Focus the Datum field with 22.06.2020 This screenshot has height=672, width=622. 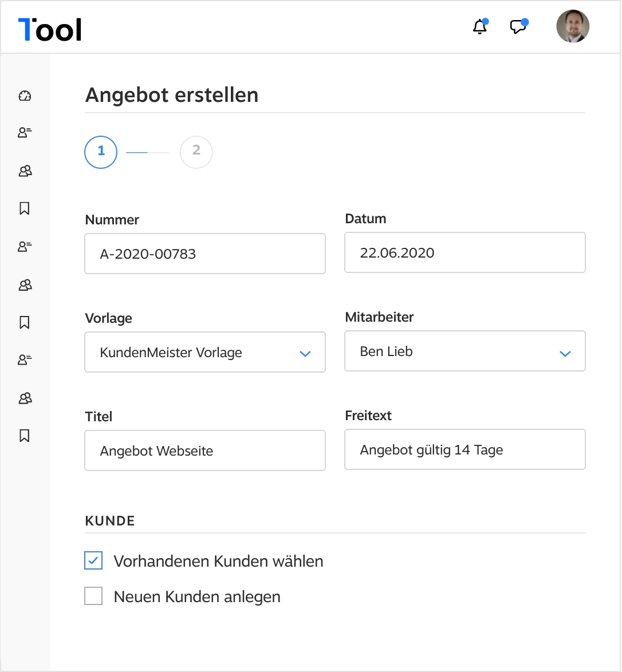[x=464, y=252]
